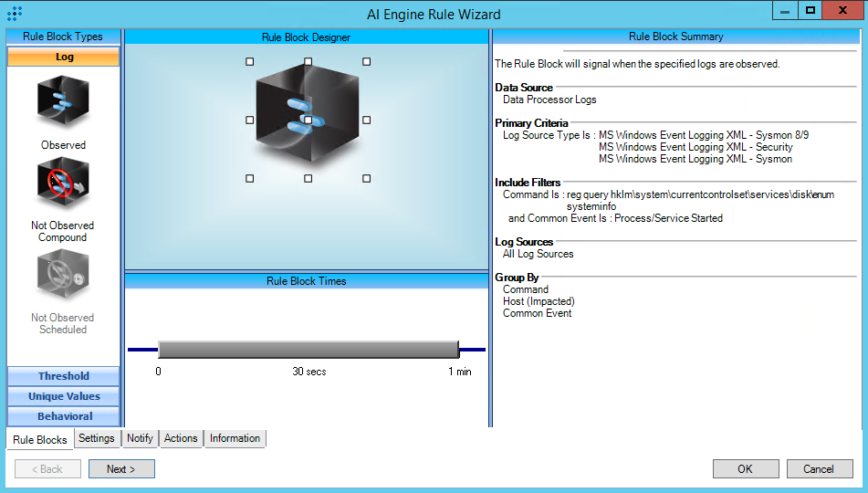This screenshot has width=868, height=493.
Task: Cancel the AI Engine Rule Wizard
Action: [x=818, y=468]
